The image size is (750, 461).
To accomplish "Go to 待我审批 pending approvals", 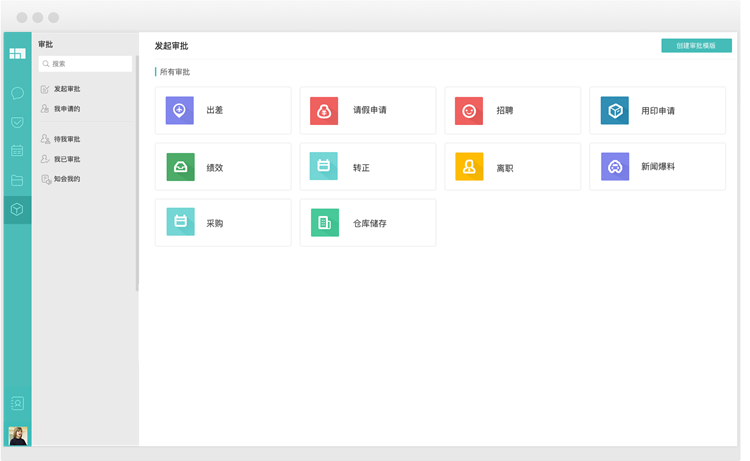I will click(67, 139).
